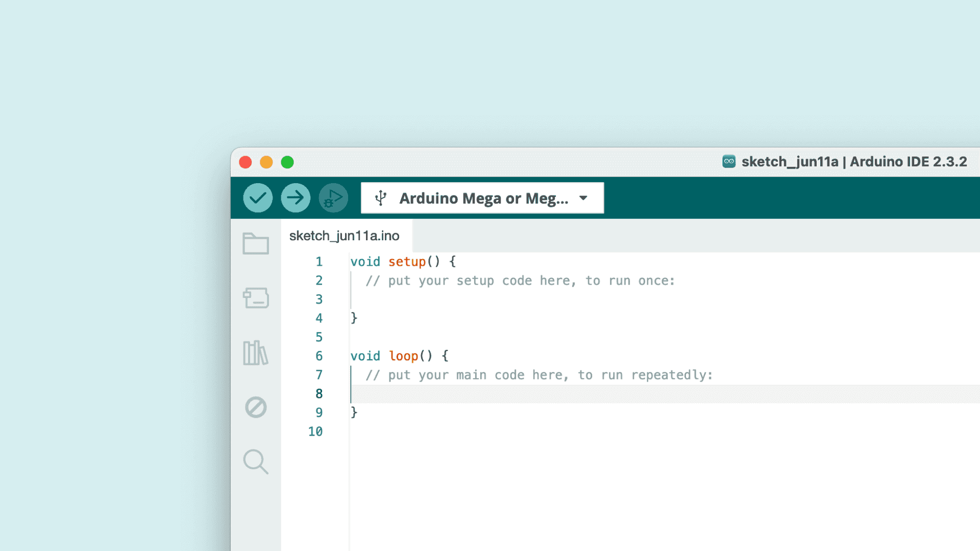Open the Search magnifier sidebar icon
Viewport: 980px width, 551px height.
[256, 462]
